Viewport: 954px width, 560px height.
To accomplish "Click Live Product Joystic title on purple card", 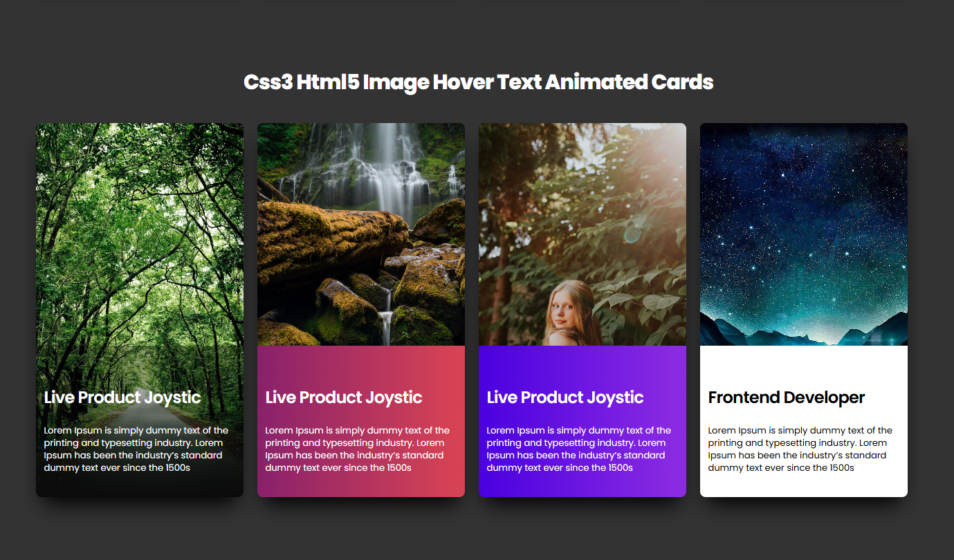I will [565, 398].
